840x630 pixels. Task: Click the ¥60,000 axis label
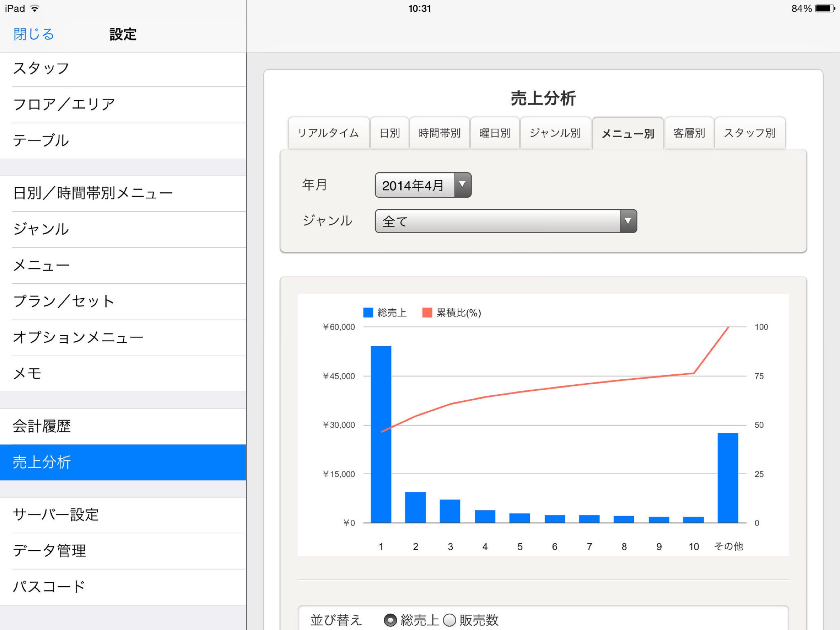[339, 327]
